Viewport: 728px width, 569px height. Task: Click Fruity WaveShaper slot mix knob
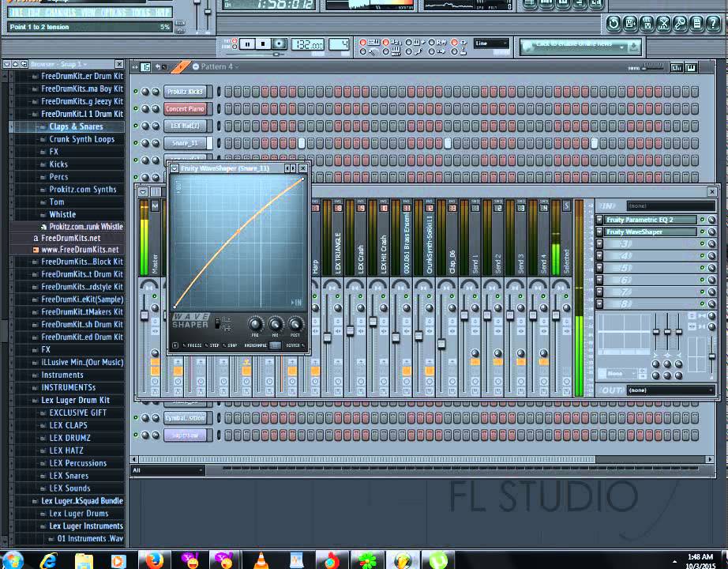pyautogui.click(x=711, y=232)
